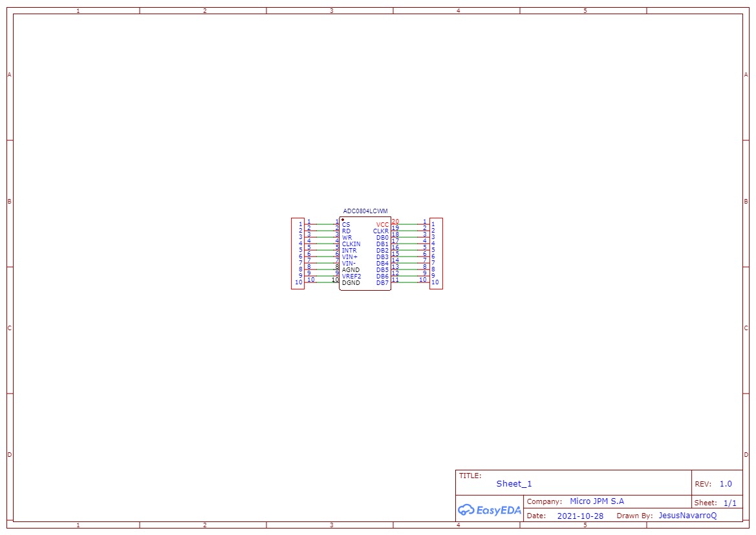
Task: Select the ADC0804LCWM chip symbol
Action: tap(365, 252)
